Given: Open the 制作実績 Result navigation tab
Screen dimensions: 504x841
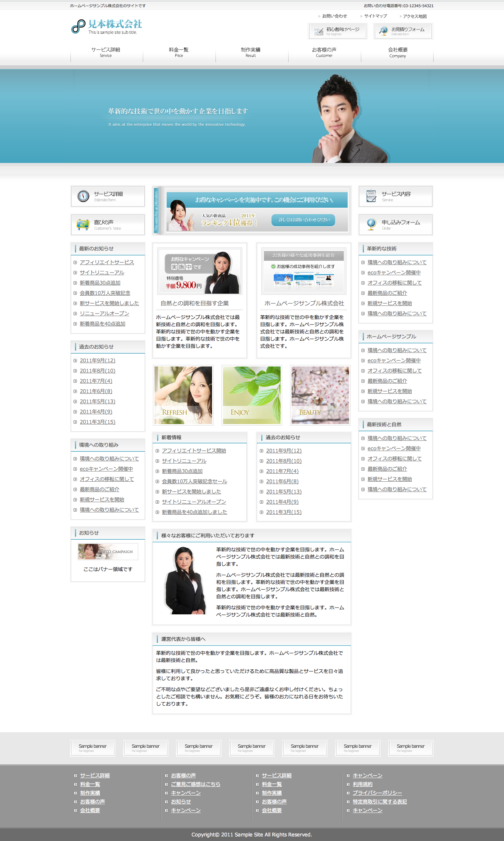Looking at the screenshot, I should tap(251, 52).
